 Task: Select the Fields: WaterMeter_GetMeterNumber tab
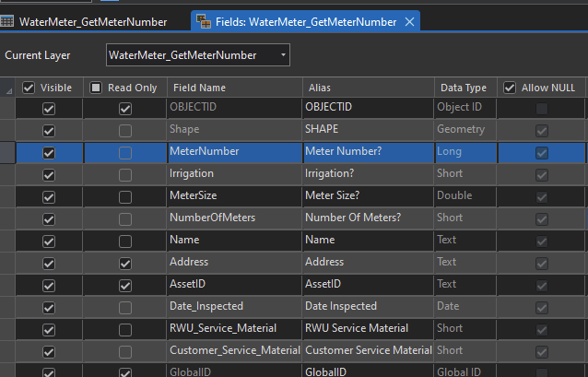(306, 21)
